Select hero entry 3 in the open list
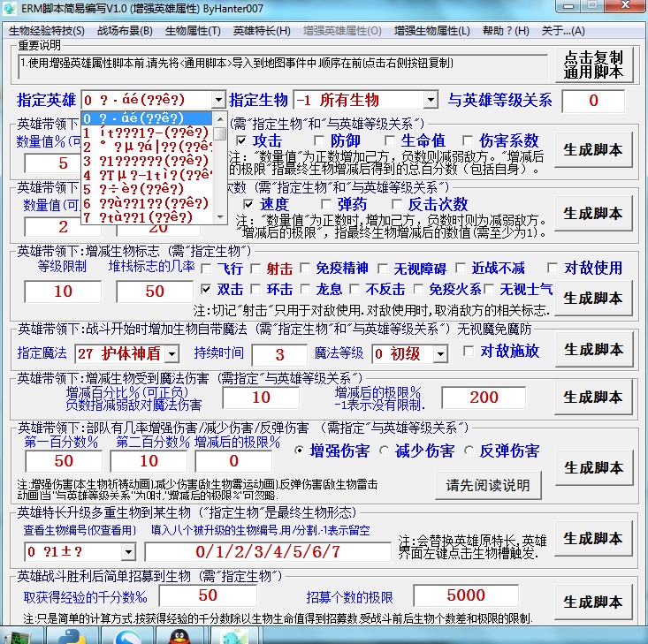Image resolution: width=648 pixels, height=644 pixels. (147, 161)
